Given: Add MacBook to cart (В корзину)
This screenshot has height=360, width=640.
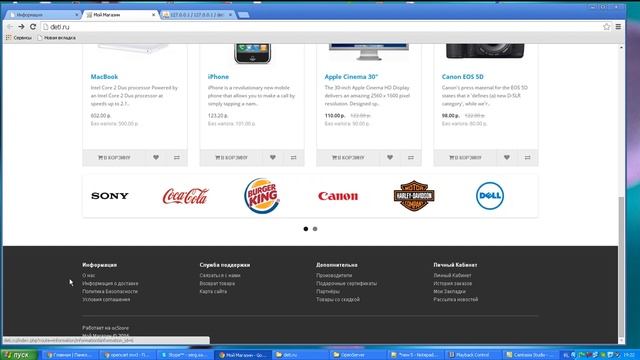Looking at the screenshot, I should click(114, 158).
